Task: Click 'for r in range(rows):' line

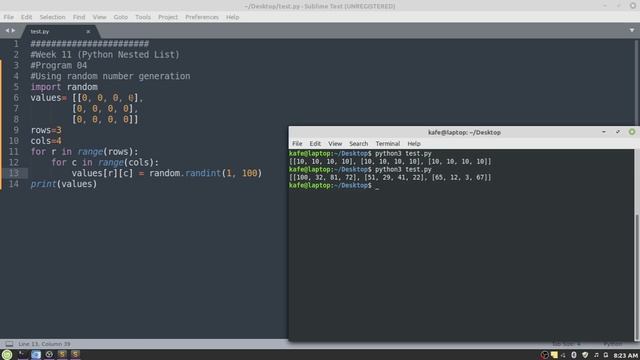Action: (84, 152)
